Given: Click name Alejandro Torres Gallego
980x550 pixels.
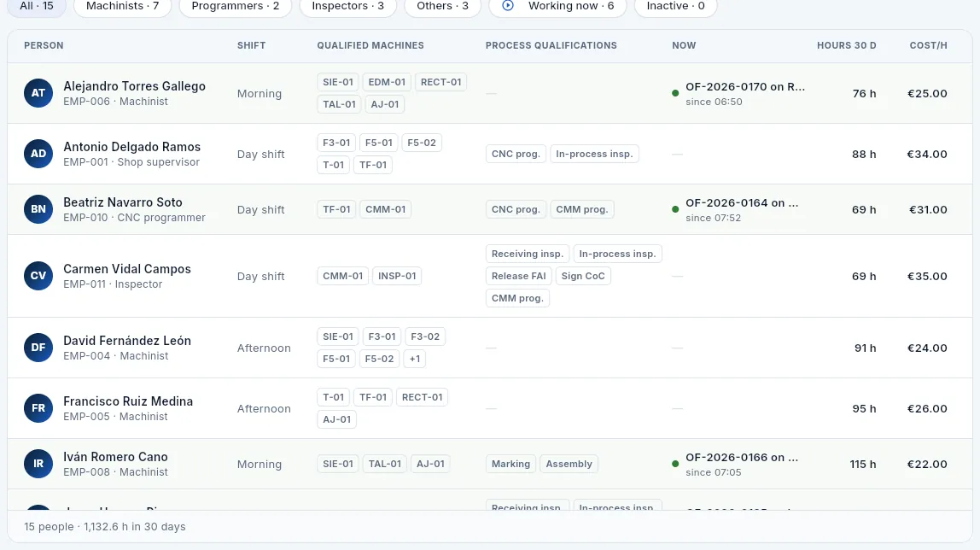Looking at the screenshot, I should pos(134,86).
